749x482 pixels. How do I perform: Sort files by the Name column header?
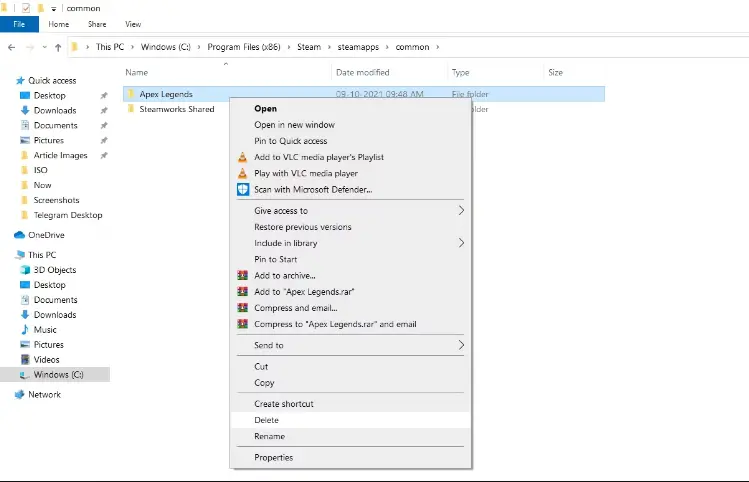[x=137, y=72]
